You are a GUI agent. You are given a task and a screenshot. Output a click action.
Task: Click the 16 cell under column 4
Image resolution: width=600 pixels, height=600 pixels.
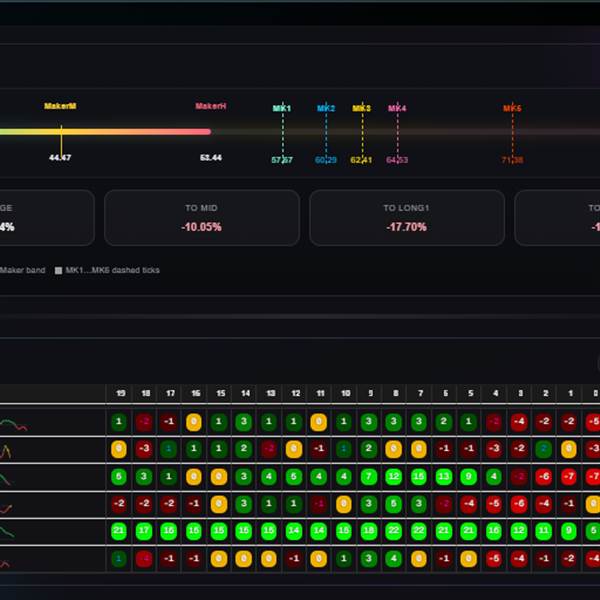(x=494, y=531)
